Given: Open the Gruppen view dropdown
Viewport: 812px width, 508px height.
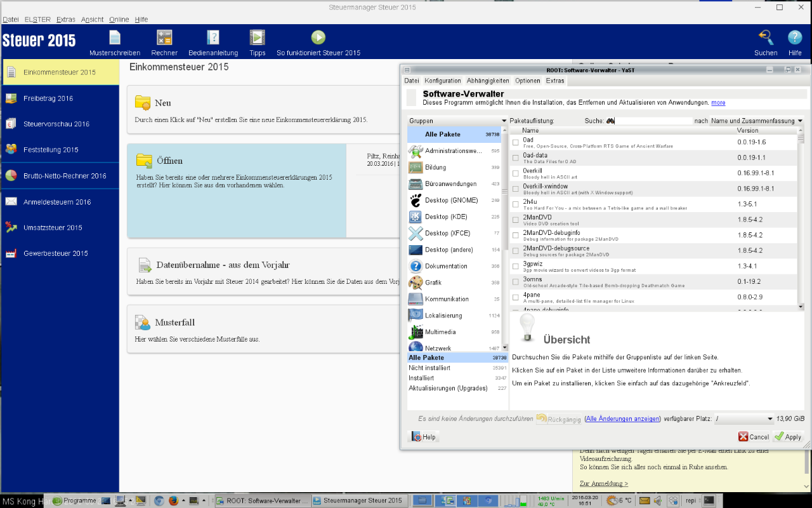Looking at the screenshot, I should point(457,121).
